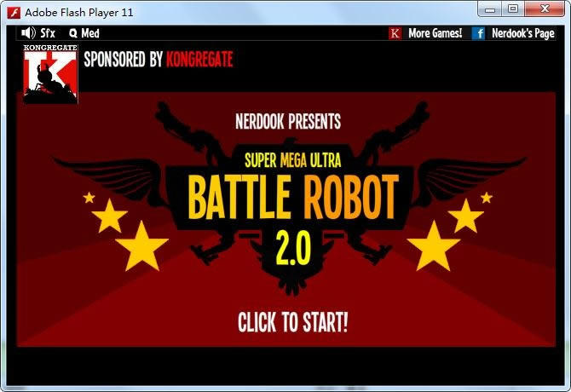This screenshot has width=571, height=392.
Task: Click the Kongregate robot logo image
Action: click(x=50, y=74)
